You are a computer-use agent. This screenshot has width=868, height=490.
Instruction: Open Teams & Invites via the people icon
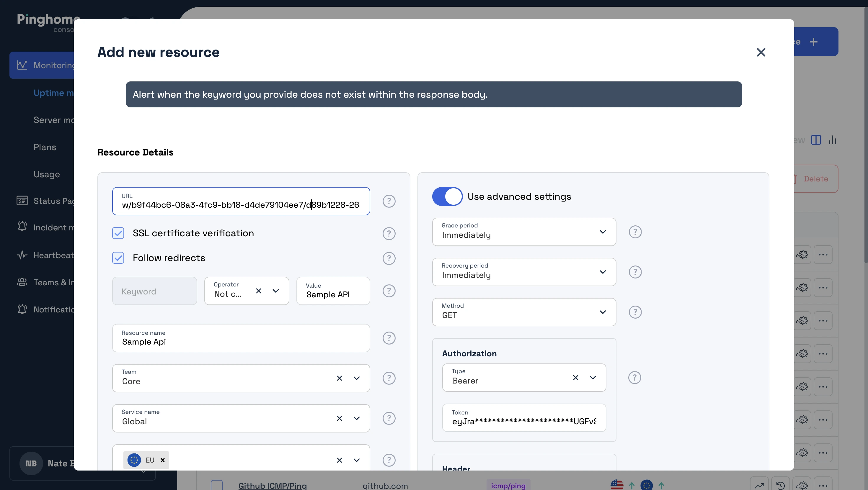22,282
